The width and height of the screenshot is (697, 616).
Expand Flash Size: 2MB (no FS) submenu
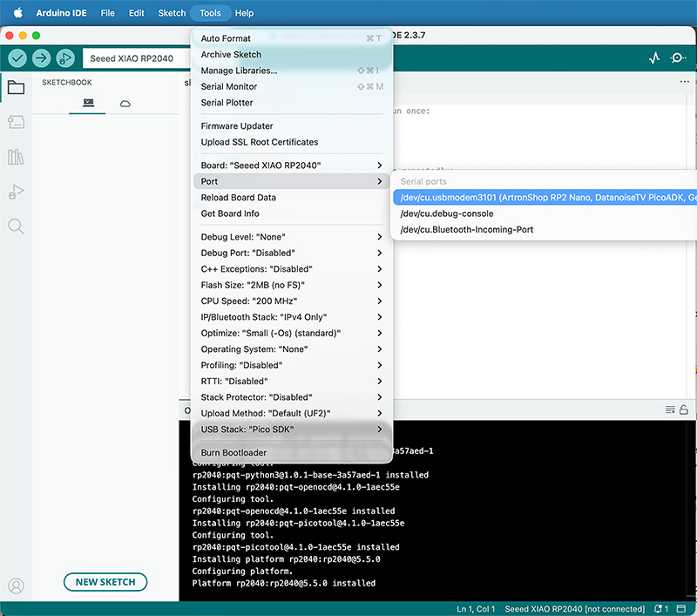tap(292, 285)
